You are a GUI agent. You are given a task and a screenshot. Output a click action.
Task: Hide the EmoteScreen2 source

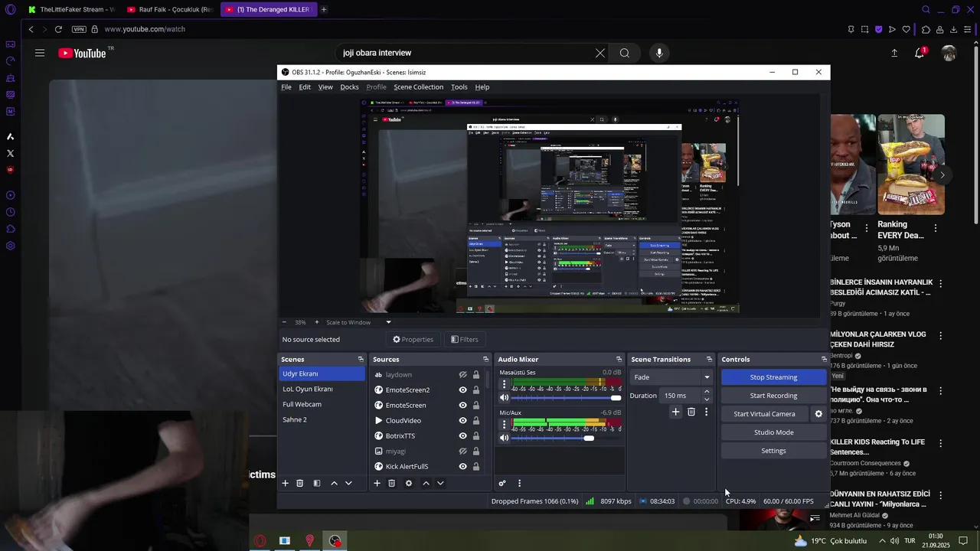(462, 390)
